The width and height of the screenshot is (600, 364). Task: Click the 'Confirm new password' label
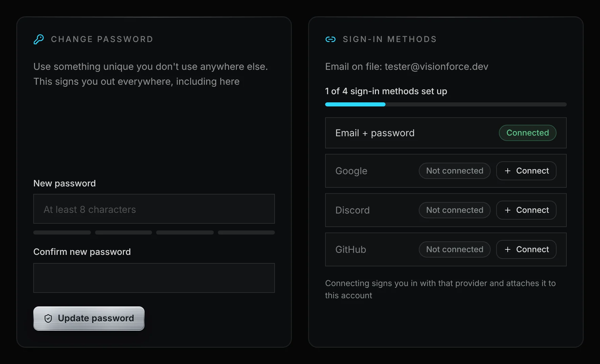coord(82,252)
